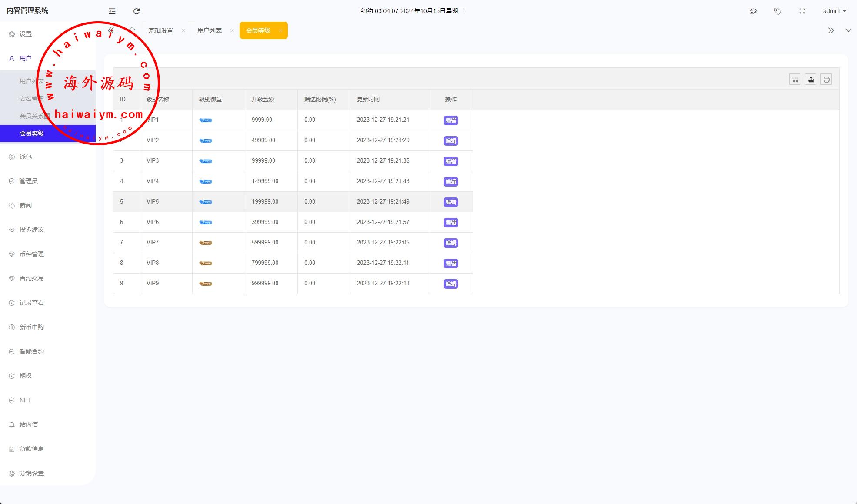Image resolution: width=857 pixels, height=504 pixels.
Task: Click the table export icon
Action: click(x=810, y=79)
